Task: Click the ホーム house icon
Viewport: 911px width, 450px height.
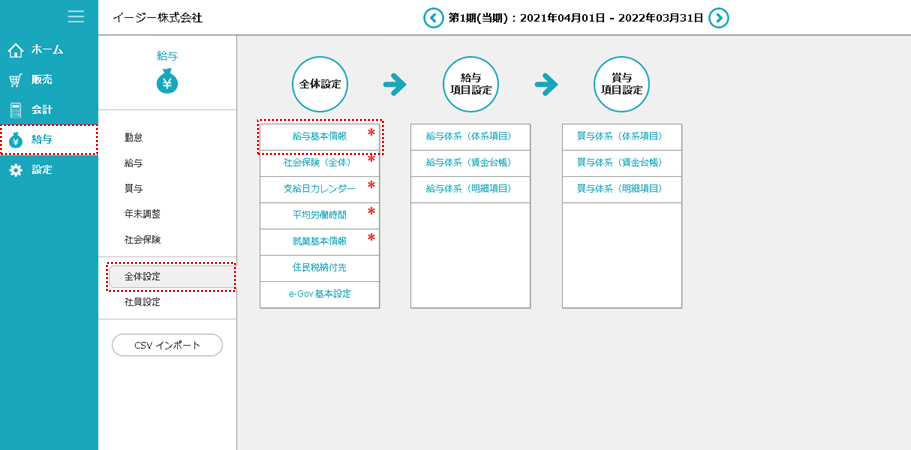Action: (x=15, y=50)
